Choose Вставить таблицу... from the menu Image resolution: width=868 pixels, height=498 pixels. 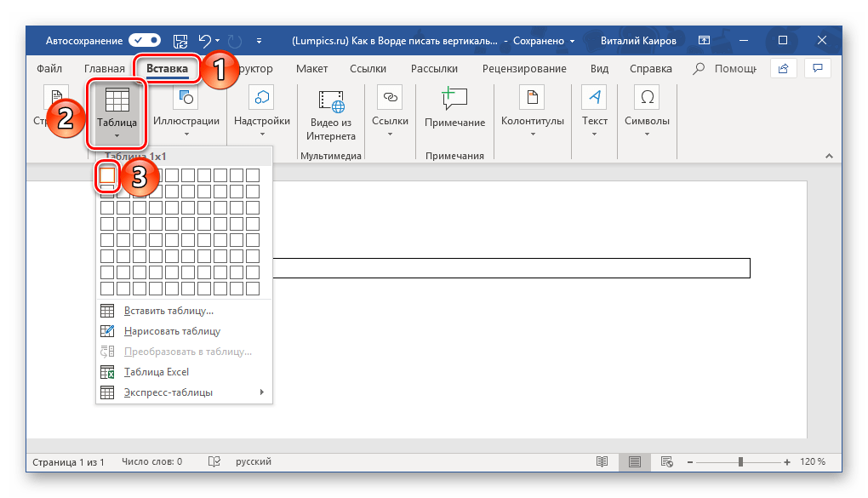pos(168,311)
